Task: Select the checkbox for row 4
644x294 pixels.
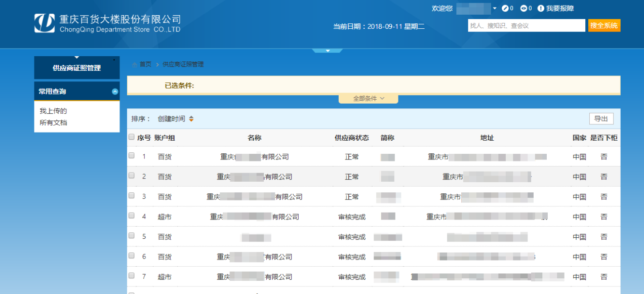Action: [x=132, y=216]
